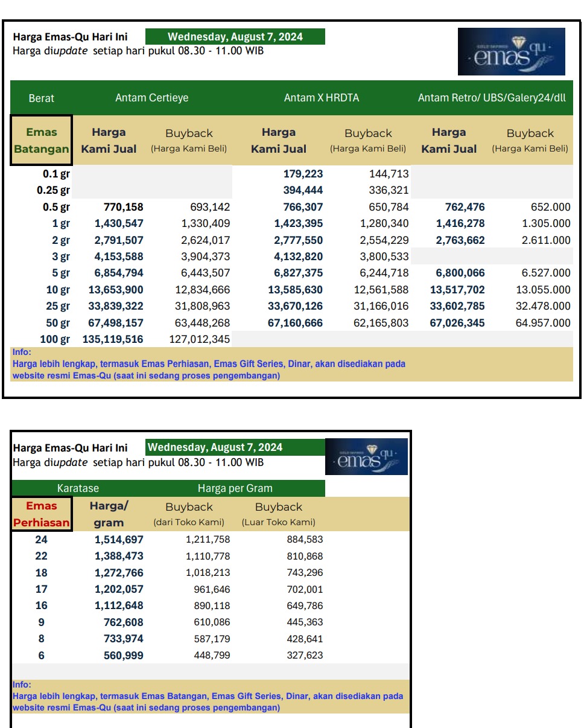The image size is (584, 728).
Task: Select the buyback value 1,330,409
Action: tap(206, 223)
